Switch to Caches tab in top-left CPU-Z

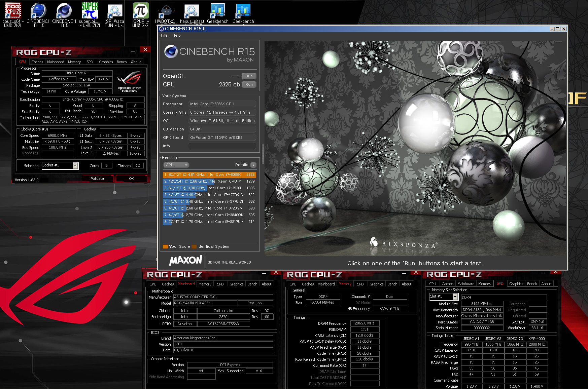pyautogui.click(x=37, y=62)
